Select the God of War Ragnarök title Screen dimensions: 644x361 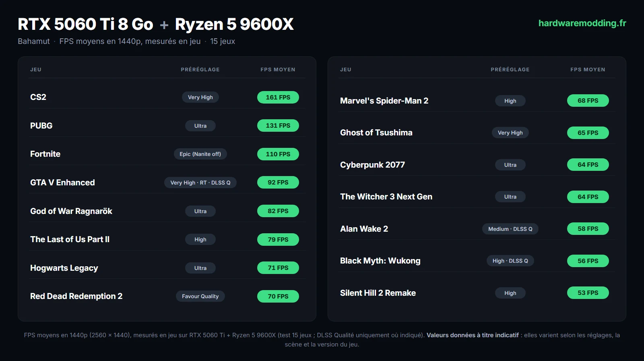point(71,211)
